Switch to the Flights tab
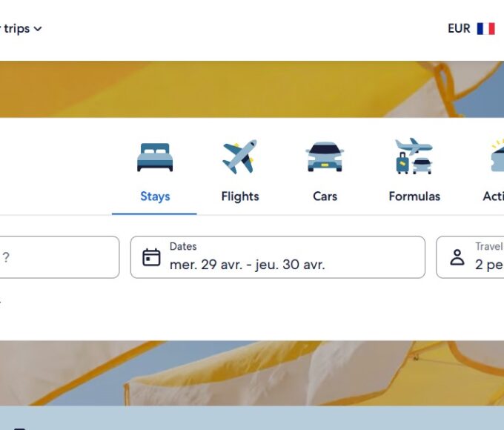This screenshot has height=430, width=504. coord(240,196)
